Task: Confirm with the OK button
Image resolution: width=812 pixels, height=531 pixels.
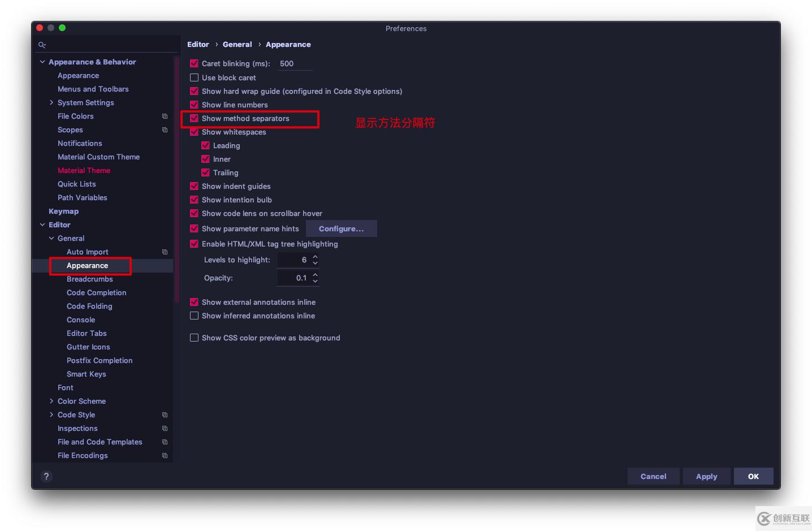Action: pos(753,476)
